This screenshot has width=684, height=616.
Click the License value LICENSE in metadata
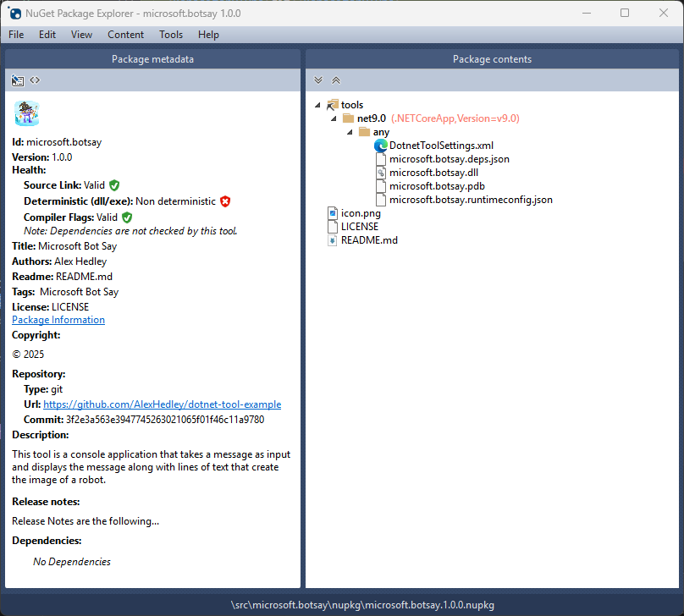coord(70,307)
